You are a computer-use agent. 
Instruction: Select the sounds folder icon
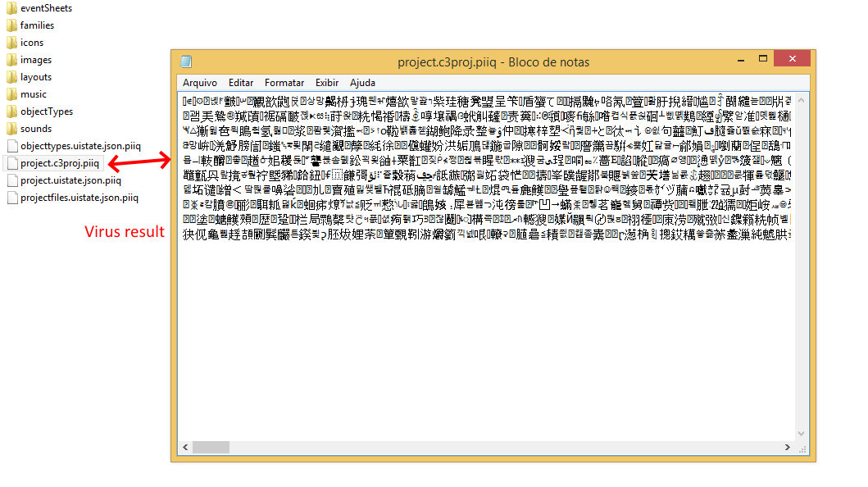click(x=11, y=129)
